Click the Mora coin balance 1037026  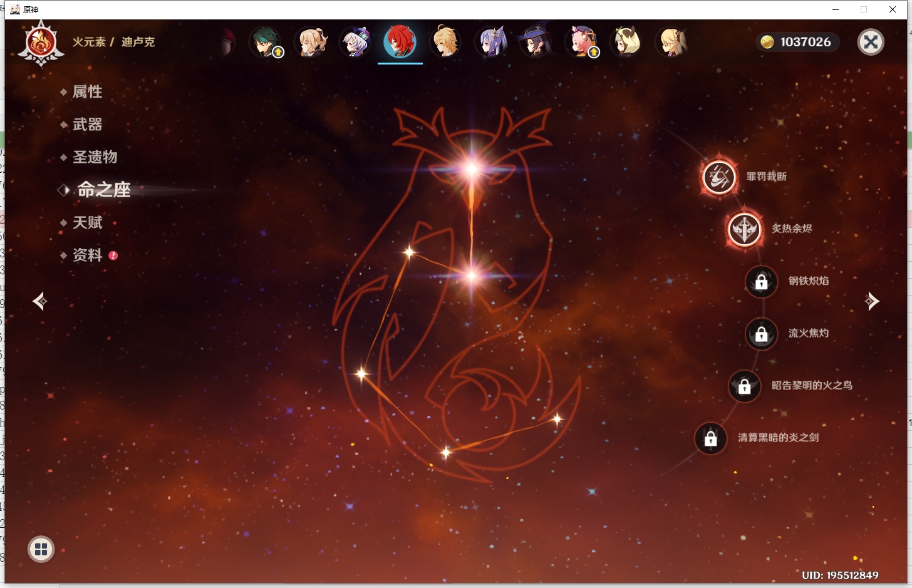click(797, 42)
